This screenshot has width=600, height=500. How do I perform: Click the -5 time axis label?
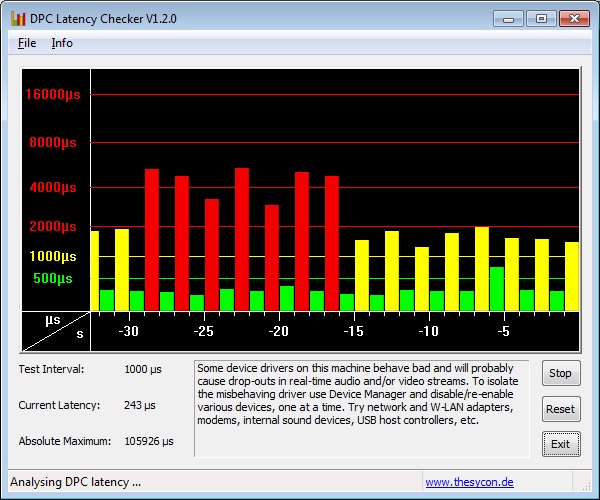[x=504, y=331]
